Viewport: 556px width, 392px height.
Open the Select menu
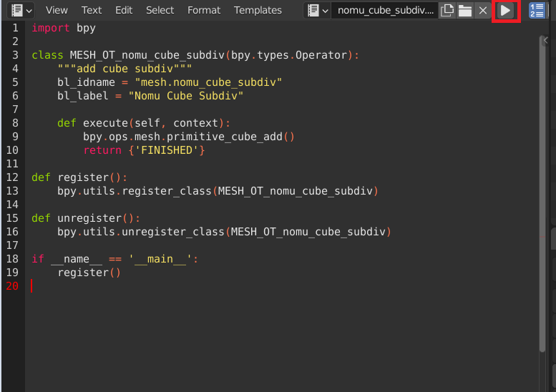click(160, 10)
